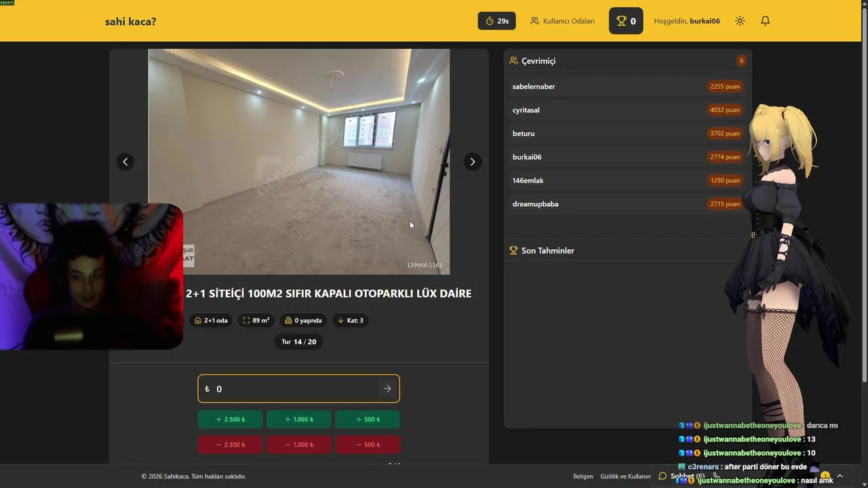Screen dimensions: 868x488
Task: Click the 2715 puan score badge
Action: 724,204
